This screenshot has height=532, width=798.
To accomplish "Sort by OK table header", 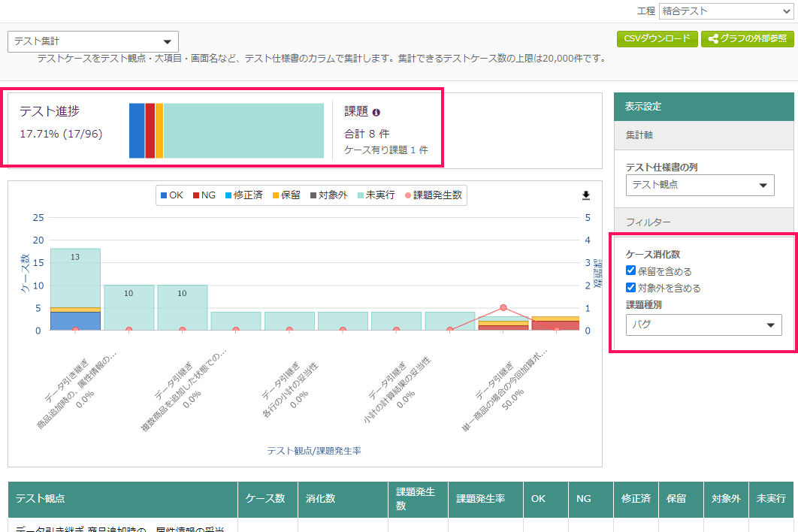I will [x=546, y=499].
